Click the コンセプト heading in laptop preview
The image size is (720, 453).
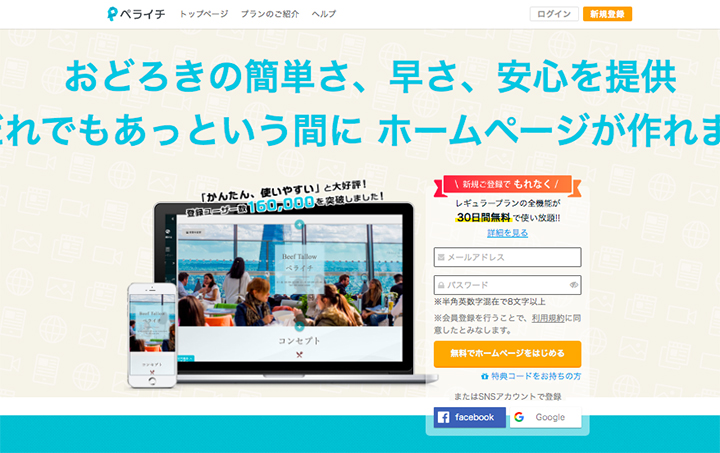299,341
